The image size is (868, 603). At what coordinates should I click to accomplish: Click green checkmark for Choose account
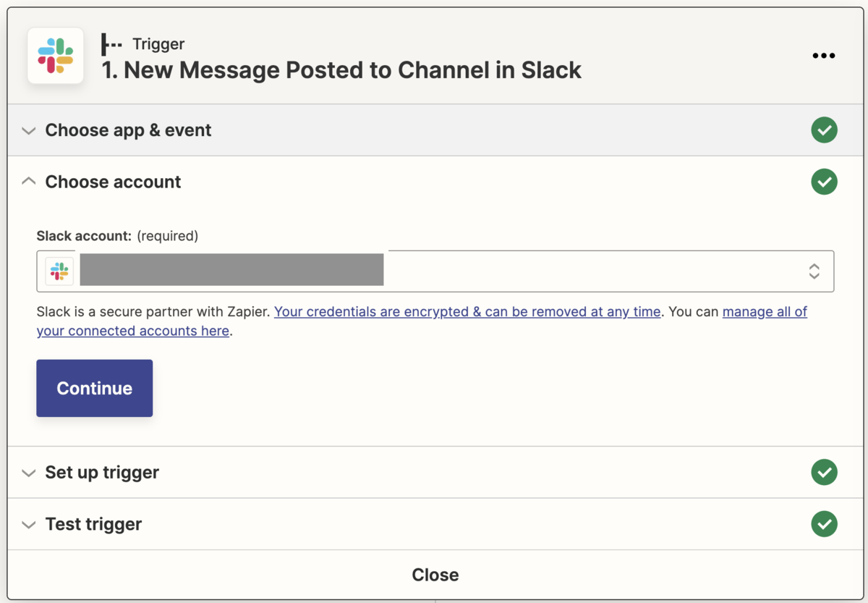click(824, 182)
